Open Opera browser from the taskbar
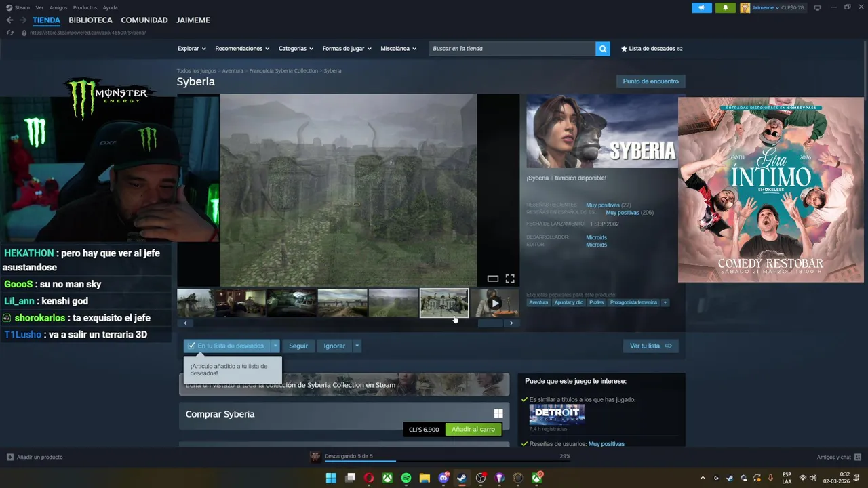 click(x=369, y=478)
